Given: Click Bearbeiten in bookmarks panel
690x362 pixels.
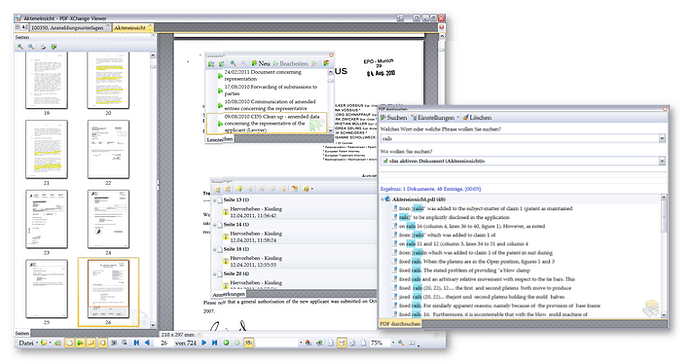Looking at the screenshot, I should (290, 63).
